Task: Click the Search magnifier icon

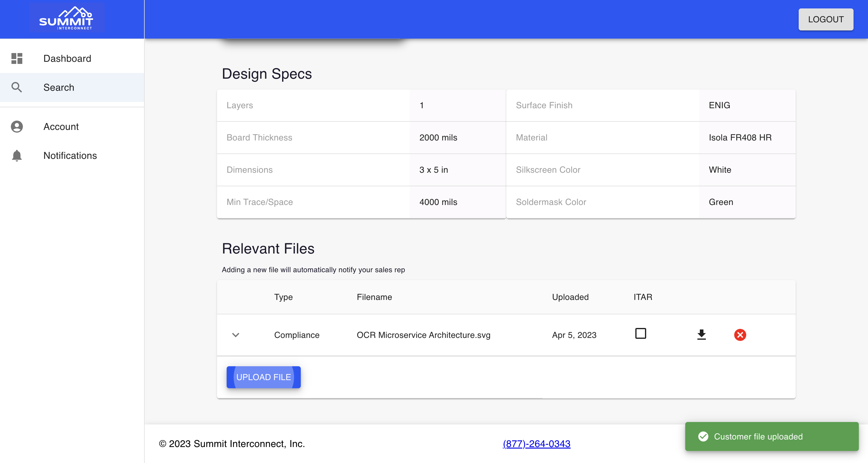Action: tap(17, 87)
